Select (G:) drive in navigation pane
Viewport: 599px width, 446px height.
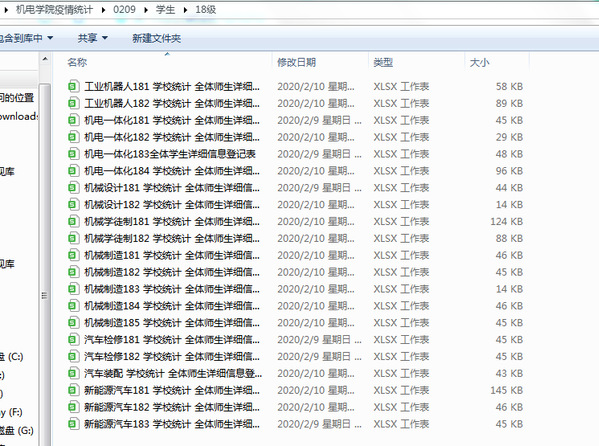(17, 431)
